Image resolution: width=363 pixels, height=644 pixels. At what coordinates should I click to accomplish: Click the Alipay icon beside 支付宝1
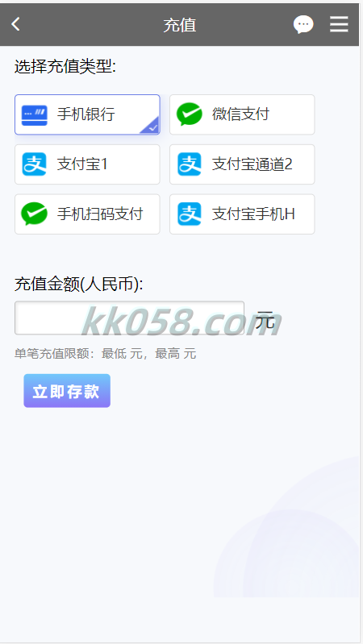pos(35,164)
